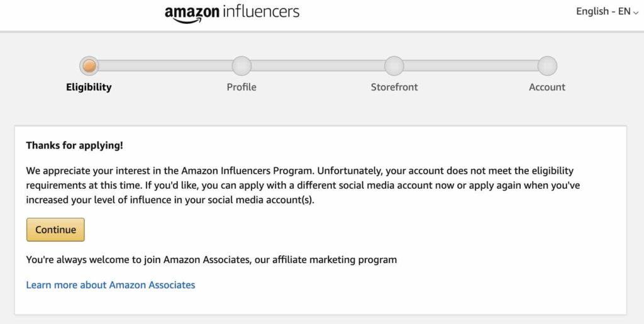644x324 pixels.
Task: Go to the Profile step label
Action: 241,87
